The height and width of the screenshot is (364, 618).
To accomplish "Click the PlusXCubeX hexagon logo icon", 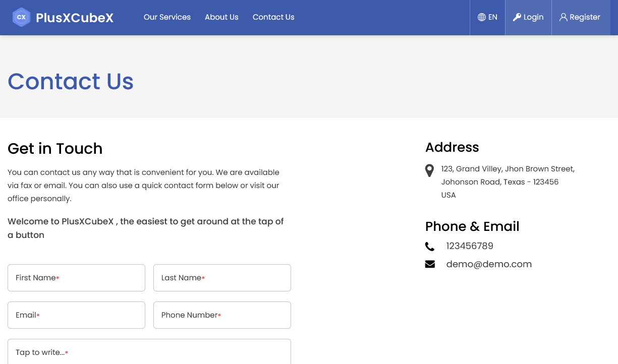I will 21,17.
